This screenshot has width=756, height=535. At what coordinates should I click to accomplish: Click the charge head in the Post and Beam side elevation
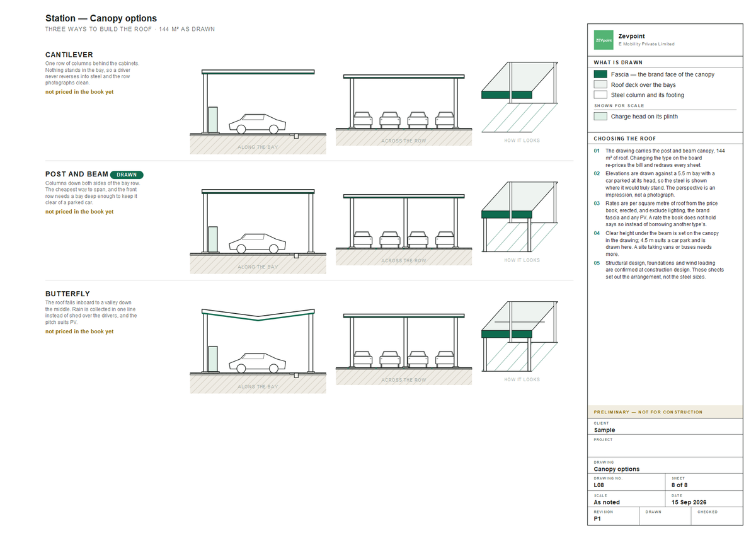[x=214, y=239]
